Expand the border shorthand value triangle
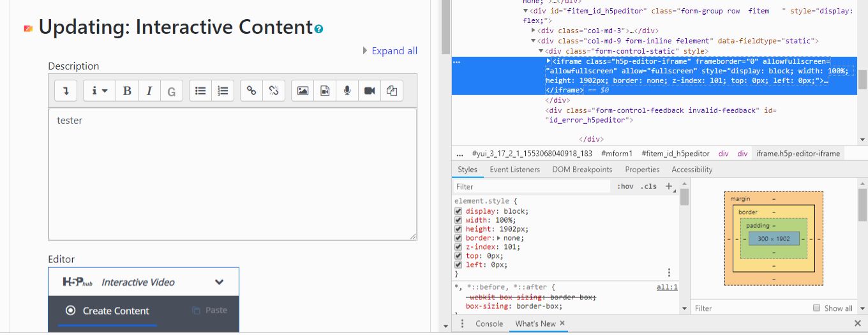The image size is (868, 335). (x=498, y=238)
